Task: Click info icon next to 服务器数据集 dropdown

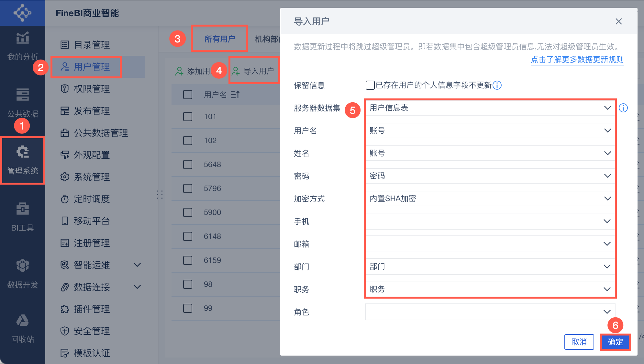Action: pos(623,108)
